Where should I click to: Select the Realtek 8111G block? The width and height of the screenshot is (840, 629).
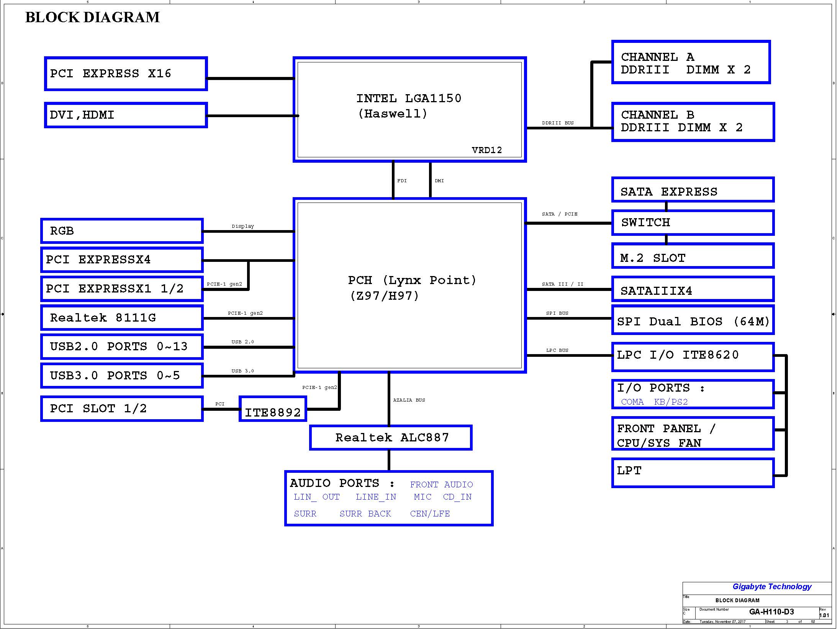coord(122,318)
